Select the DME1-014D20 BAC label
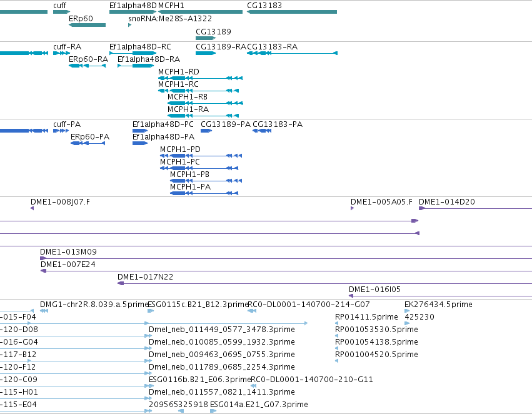Image resolution: width=532 pixels, height=414 pixels. (x=447, y=202)
